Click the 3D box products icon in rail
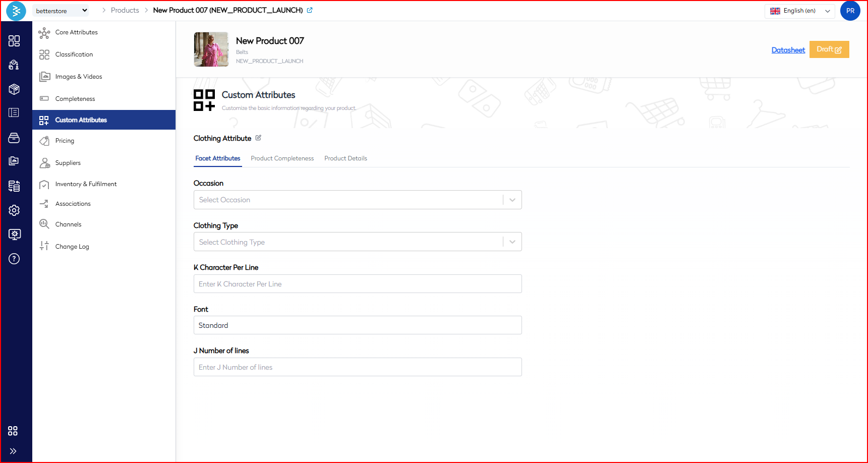868x463 pixels. [x=14, y=89]
